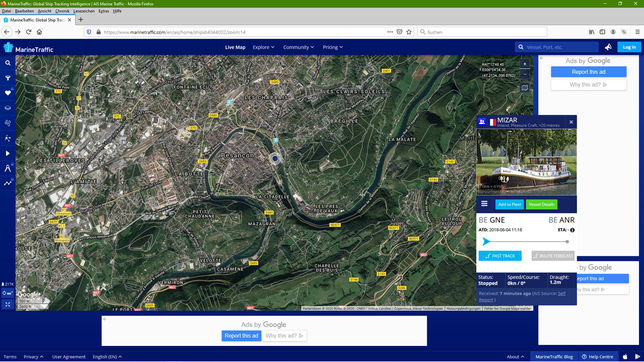This screenshot has height=362, width=644.
Task: Open the Help Centre link
Action: tap(597, 357)
